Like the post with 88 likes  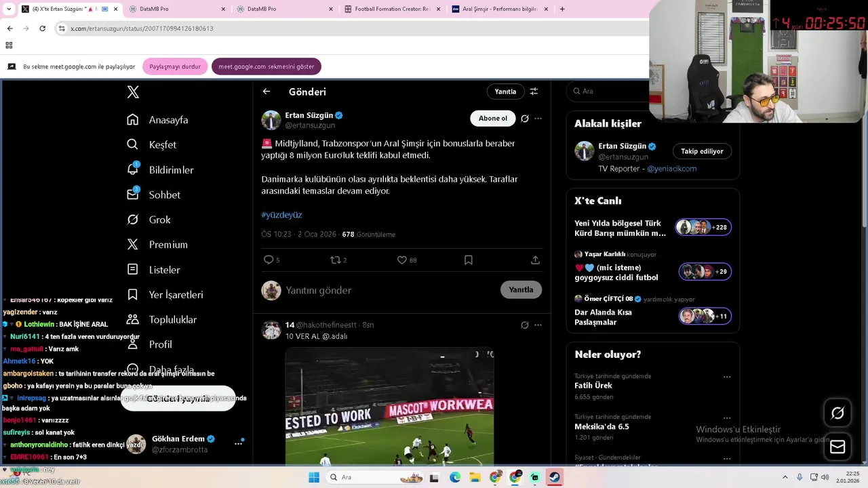pyautogui.click(x=407, y=260)
